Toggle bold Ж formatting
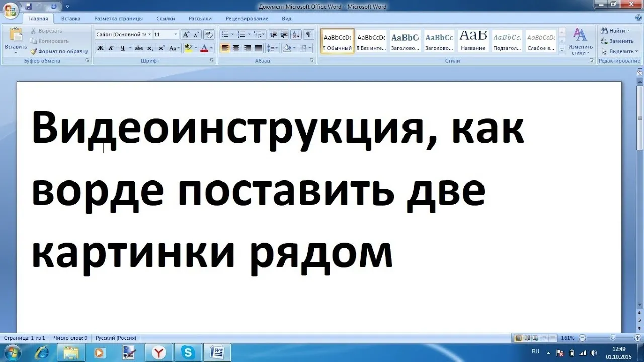Viewport: 644px width, 362px height. pos(100,48)
